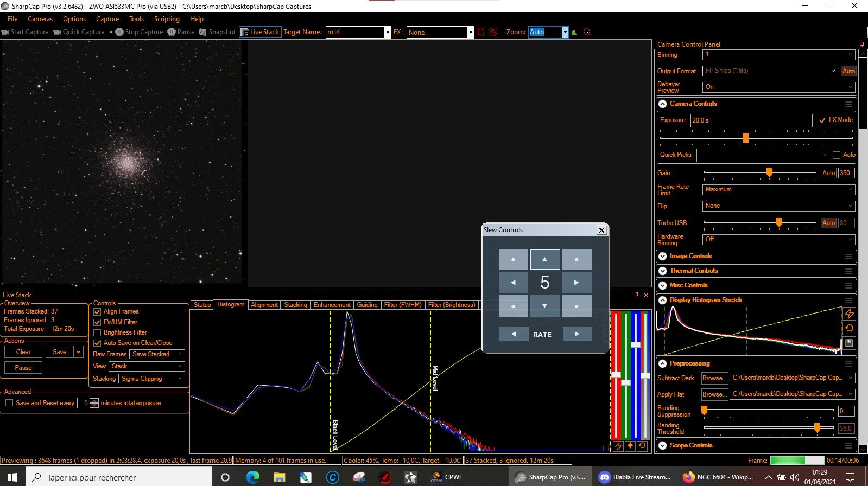Click the Clear button in Live Stack Actions
This screenshot has height=486, width=868.
point(23,352)
